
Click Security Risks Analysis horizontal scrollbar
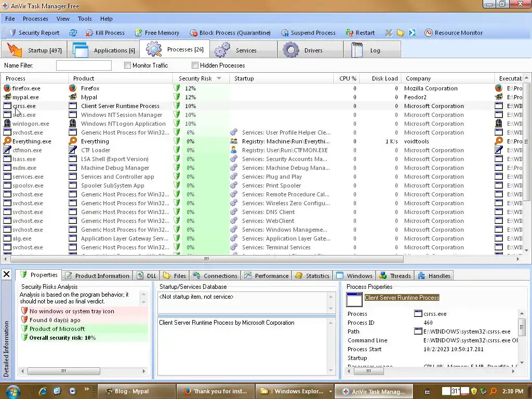click(x=64, y=371)
